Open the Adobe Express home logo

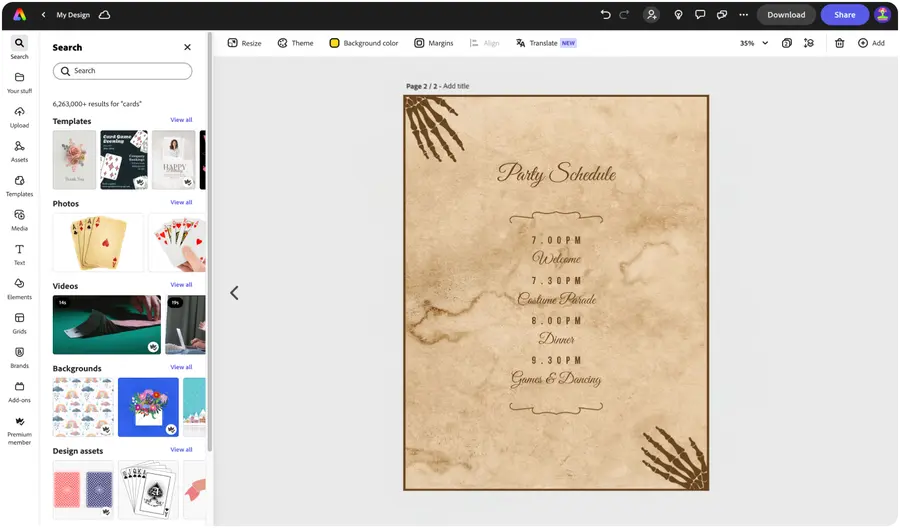tap(20, 15)
